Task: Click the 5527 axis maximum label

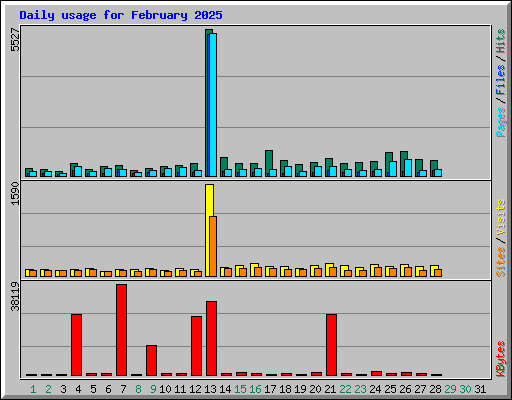Action: [15, 40]
